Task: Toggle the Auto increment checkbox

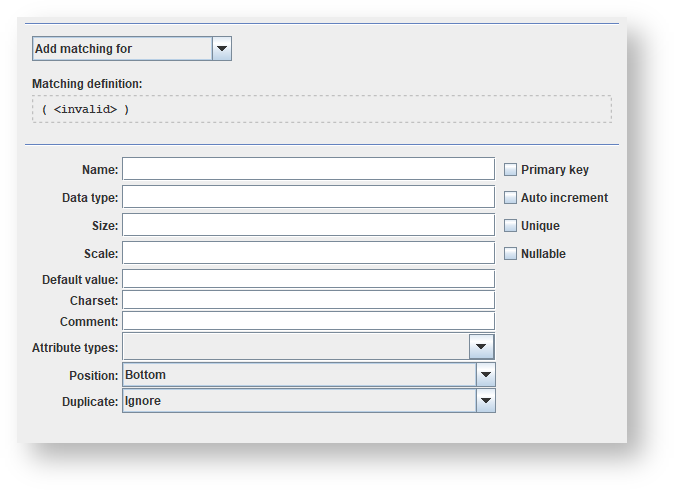Action: point(510,198)
